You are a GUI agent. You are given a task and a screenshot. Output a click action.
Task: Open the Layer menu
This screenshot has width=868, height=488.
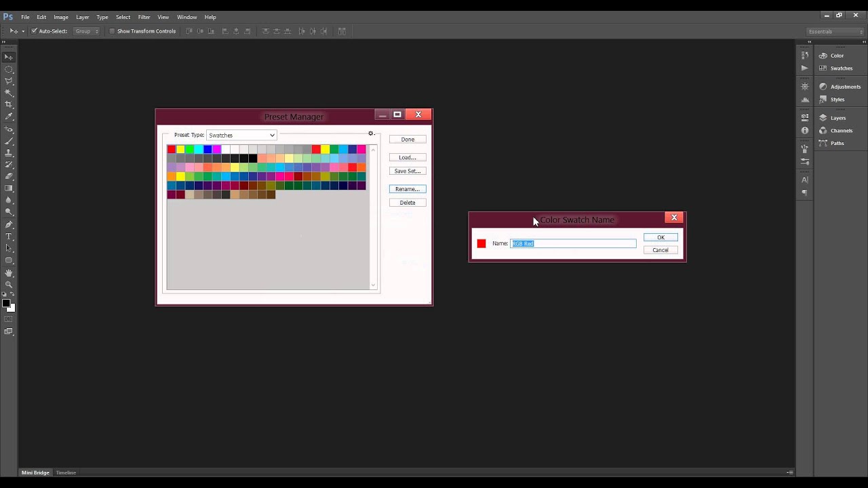coord(82,17)
